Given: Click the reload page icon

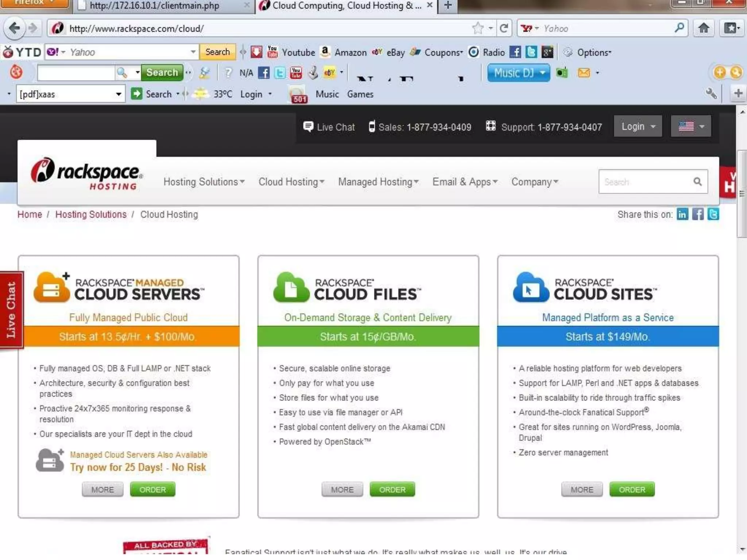Looking at the screenshot, I should (504, 28).
